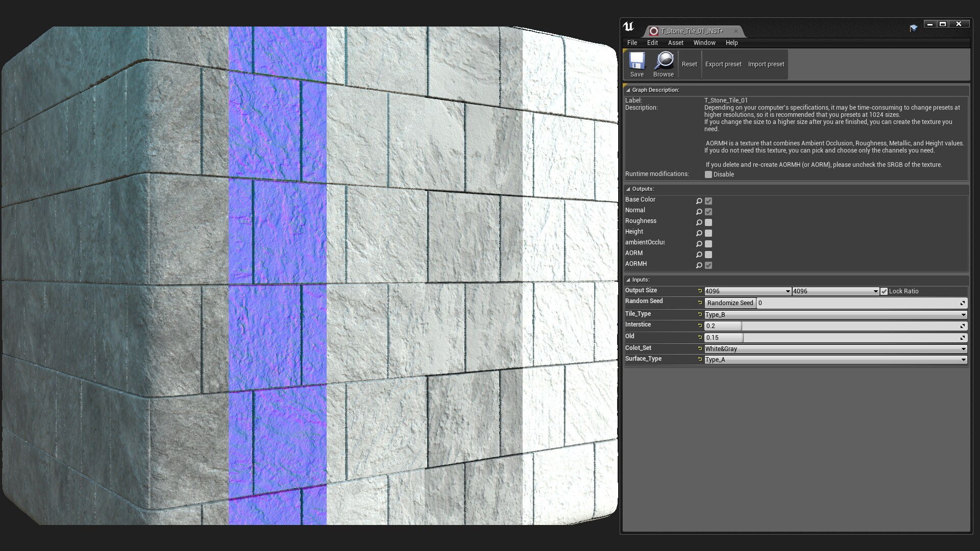Enable the Roughness output checkbox
Viewport: 980px width, 551px height.
(708, 222)
